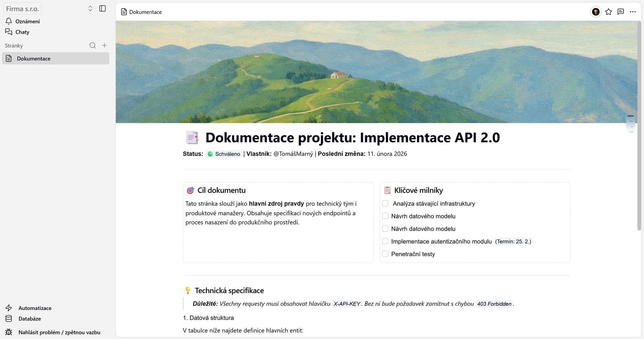Click the text 1. Datová struktura
This screenshot has height=339, width=644.
(208, 318)
